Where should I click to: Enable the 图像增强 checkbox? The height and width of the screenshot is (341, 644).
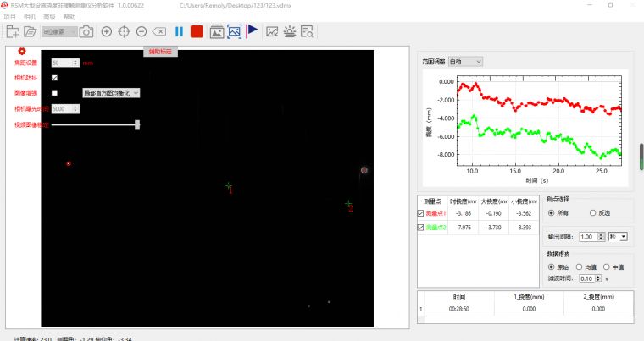coord(55,93)
